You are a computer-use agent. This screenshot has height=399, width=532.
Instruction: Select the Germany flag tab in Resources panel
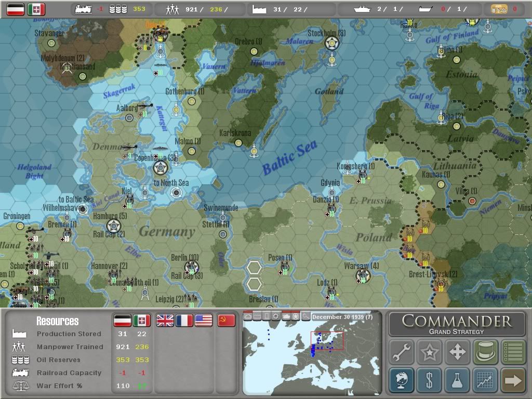tap(123, 320)
